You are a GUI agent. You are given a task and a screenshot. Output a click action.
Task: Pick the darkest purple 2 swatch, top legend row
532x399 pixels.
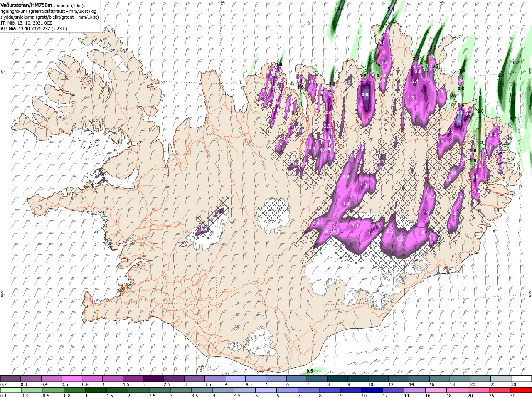point(153,379)
